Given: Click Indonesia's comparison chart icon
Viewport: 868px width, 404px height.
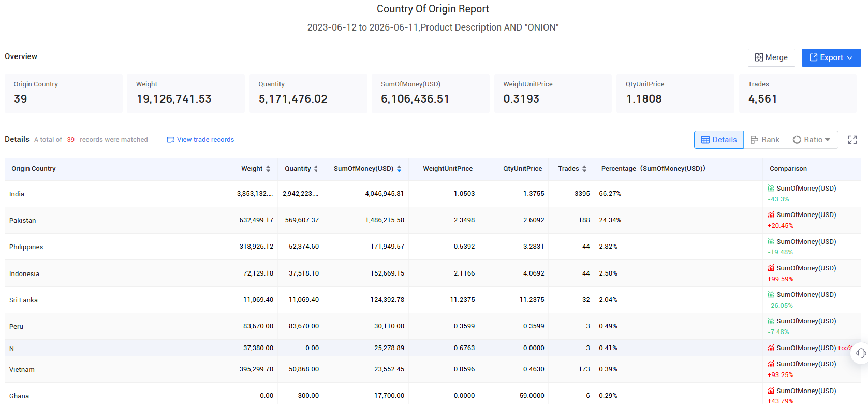Looking at the screenshot, I should click(x=771, y=268).
